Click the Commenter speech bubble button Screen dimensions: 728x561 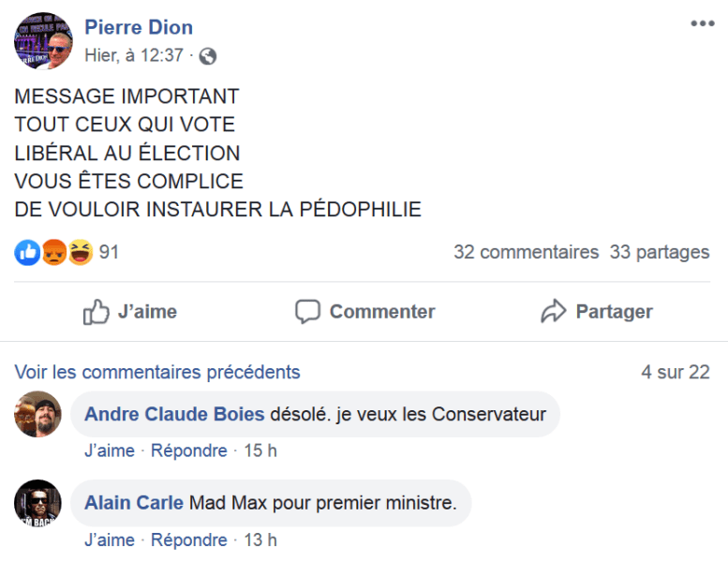tap(364, 312)
